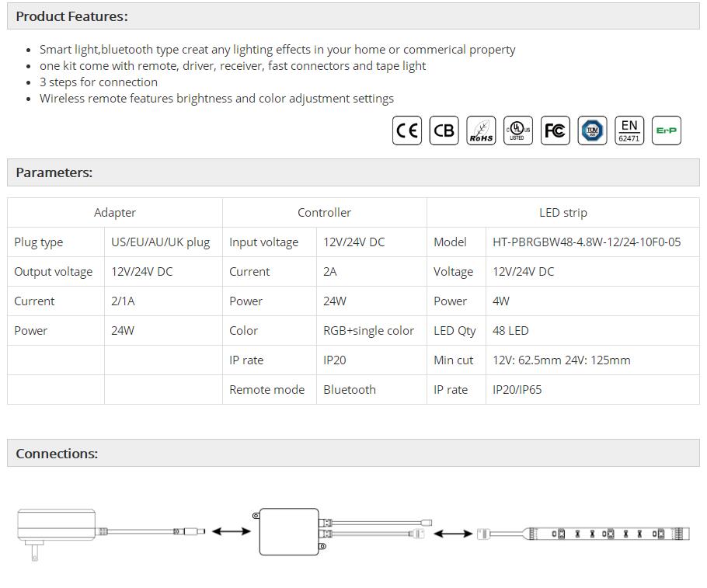
Task: Click the controller IP20 value
Action: tap(335, 360)
